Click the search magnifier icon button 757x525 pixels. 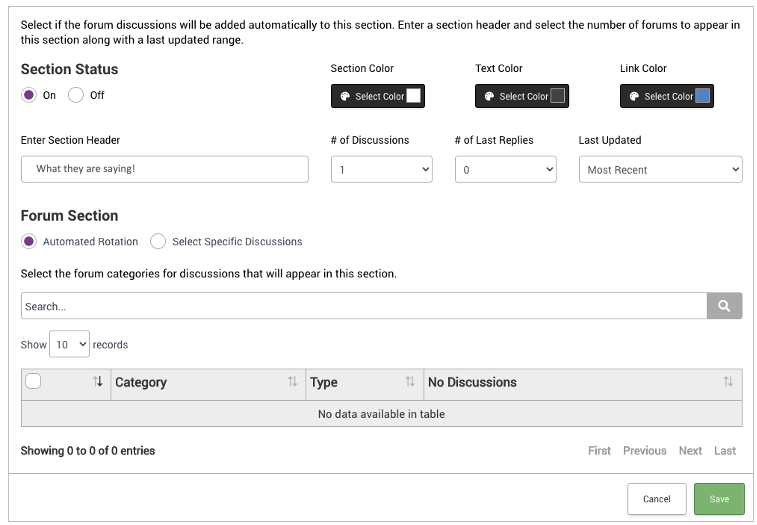click(724, 306)
